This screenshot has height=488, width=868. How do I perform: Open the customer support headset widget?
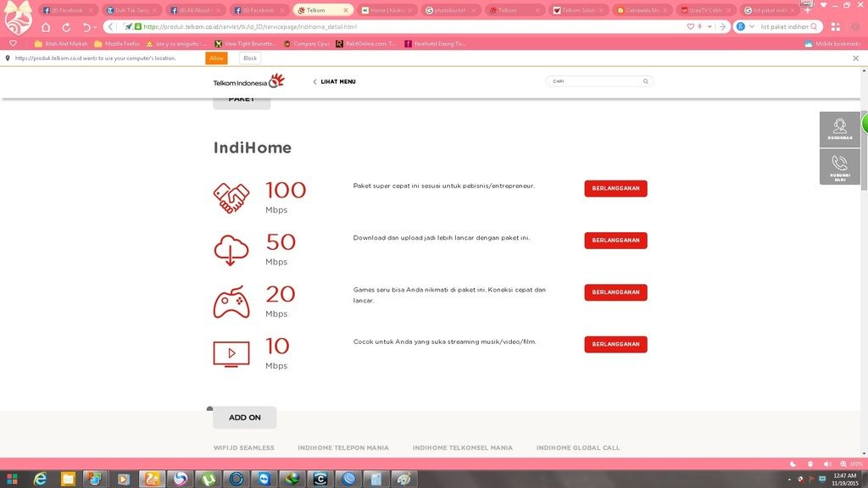tap(840, 130)
